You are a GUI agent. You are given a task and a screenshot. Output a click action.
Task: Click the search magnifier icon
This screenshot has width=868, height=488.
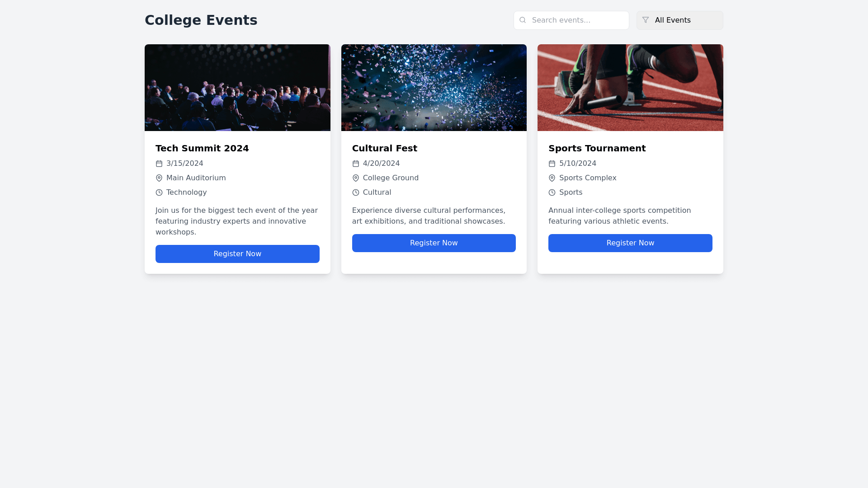pos(523,20)
